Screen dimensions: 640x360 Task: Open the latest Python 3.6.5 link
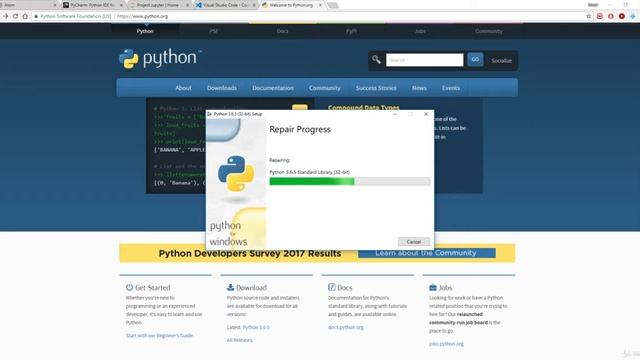pos(256,327)
